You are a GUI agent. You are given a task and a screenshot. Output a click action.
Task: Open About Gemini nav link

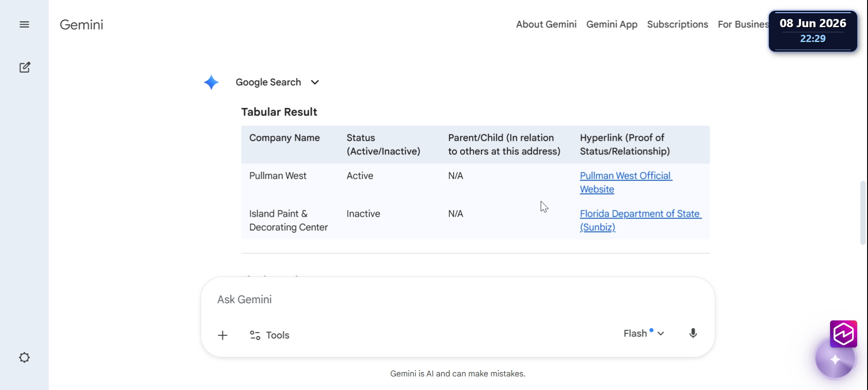coord(546,24)
